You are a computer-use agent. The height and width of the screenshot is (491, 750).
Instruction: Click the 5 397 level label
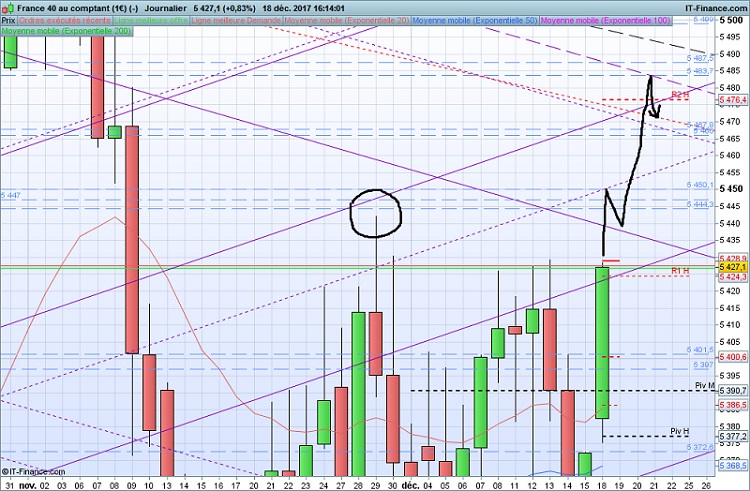(703, 364)
